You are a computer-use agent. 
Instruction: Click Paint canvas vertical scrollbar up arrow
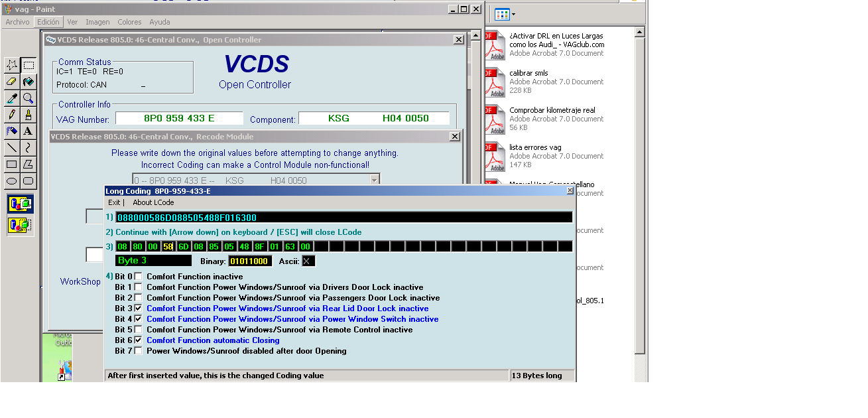pyautogui.click(x=475, y=36)
